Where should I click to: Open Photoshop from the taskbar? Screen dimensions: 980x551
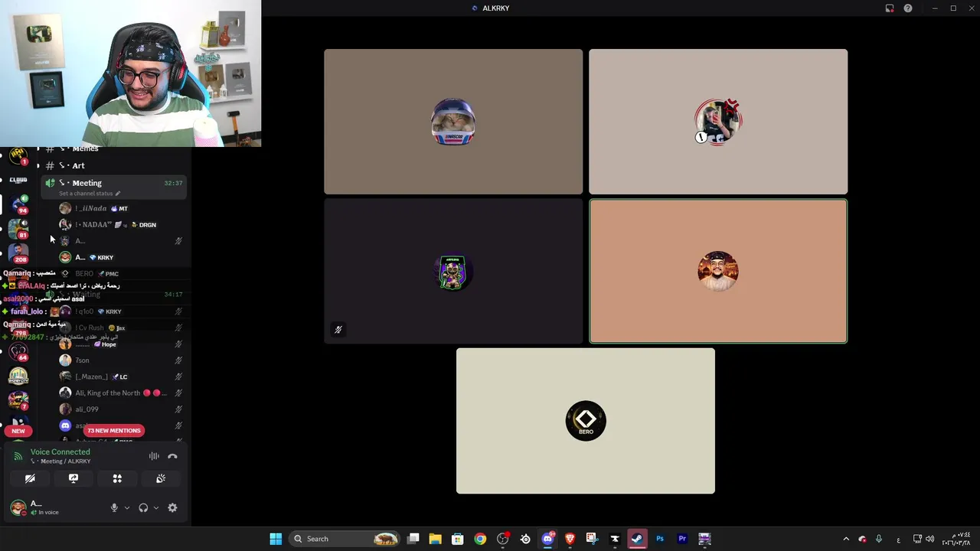[660, 539]
